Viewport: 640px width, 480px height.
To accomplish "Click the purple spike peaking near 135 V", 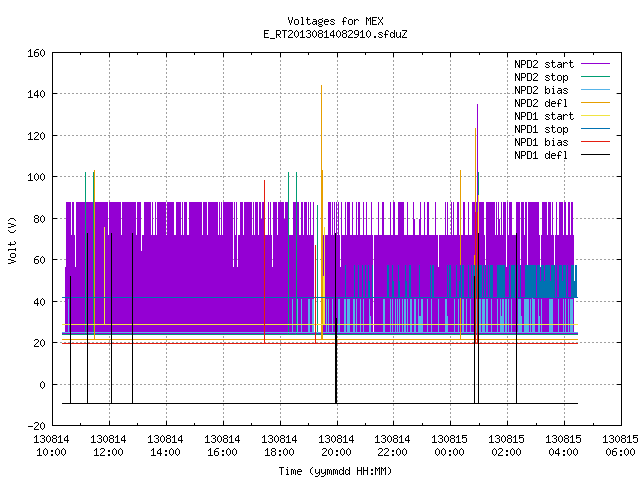I will pyautogui.click(x=477, y=153).
